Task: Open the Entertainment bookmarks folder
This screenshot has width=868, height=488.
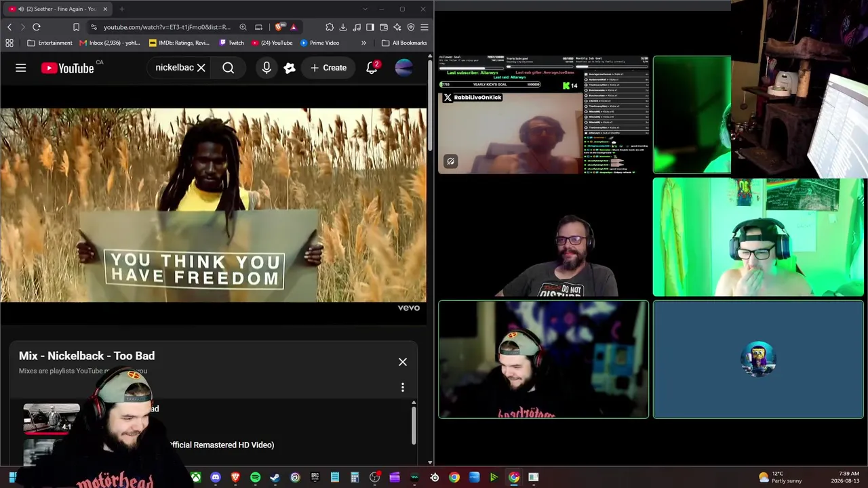Action: 50,43
